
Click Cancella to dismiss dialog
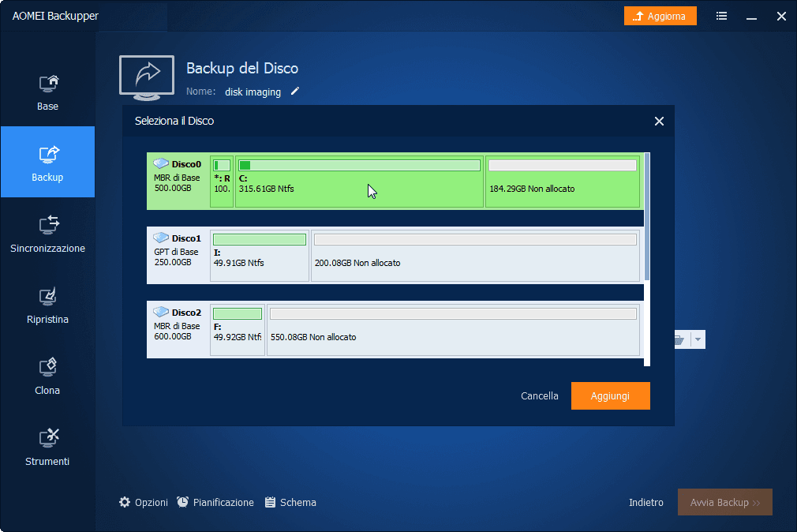(x=539, y=395)
